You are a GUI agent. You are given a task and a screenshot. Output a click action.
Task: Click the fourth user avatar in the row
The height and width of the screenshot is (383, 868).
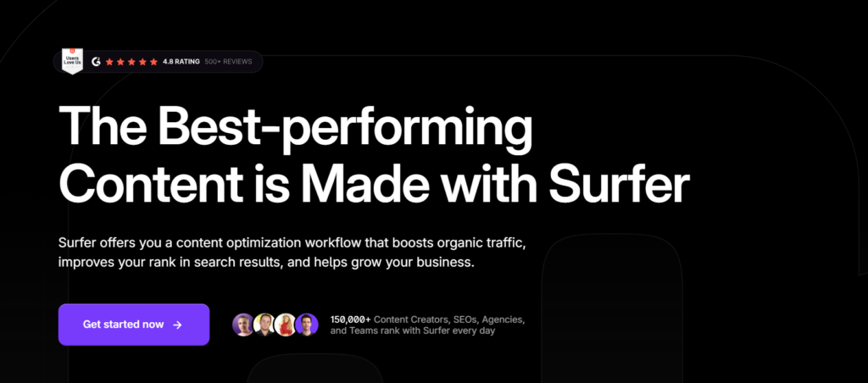click(x=307, y=325)
